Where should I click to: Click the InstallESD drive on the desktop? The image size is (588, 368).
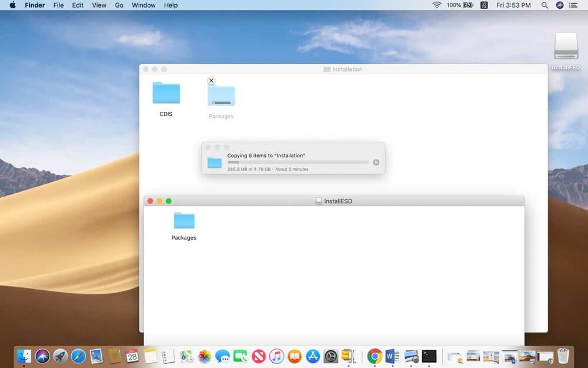566,47
